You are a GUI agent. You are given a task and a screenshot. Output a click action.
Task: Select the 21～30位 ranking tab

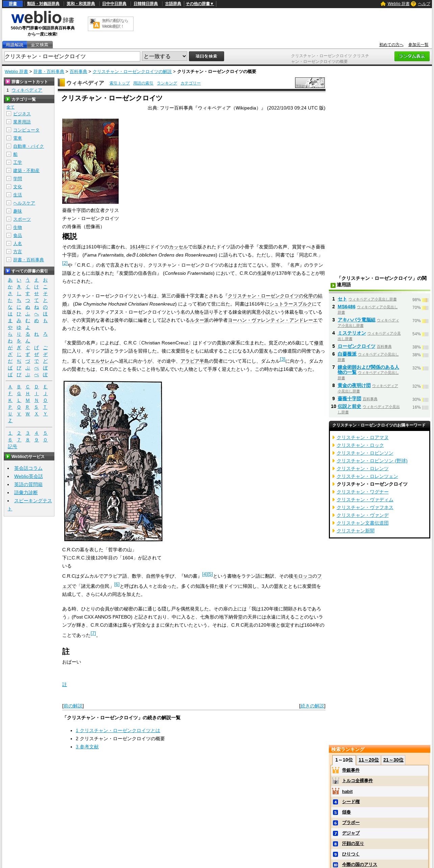point(393,760)
